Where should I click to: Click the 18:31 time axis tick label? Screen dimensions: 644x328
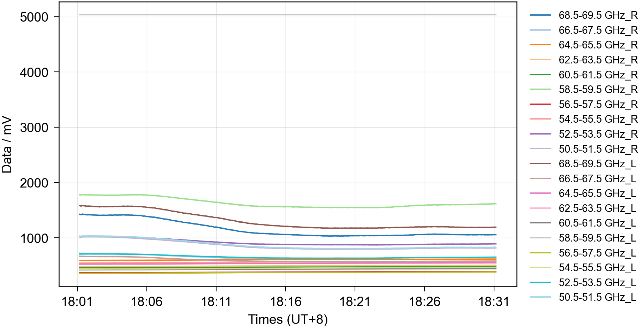494,302
